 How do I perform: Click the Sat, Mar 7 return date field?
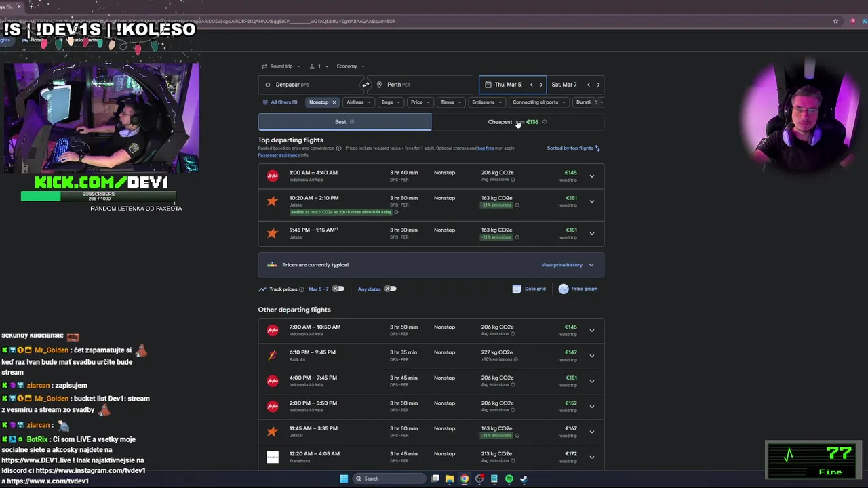pyautogui.click(x=576, y=85)
